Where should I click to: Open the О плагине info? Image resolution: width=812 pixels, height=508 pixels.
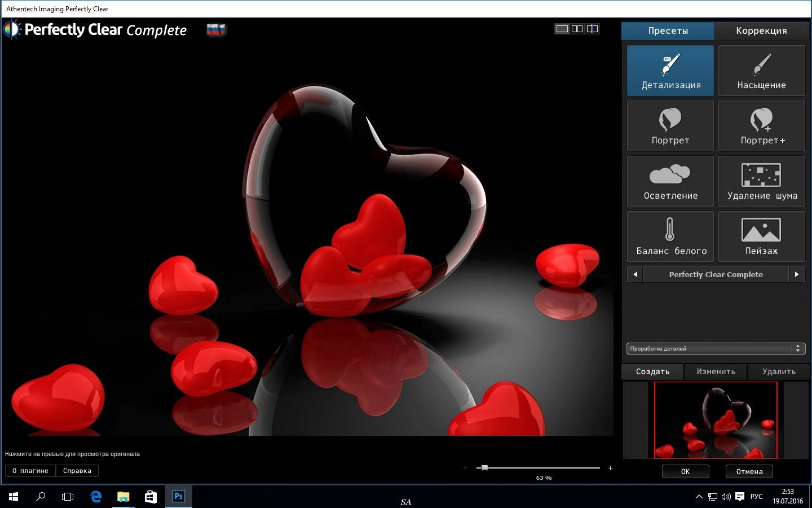tap(30, 471)
